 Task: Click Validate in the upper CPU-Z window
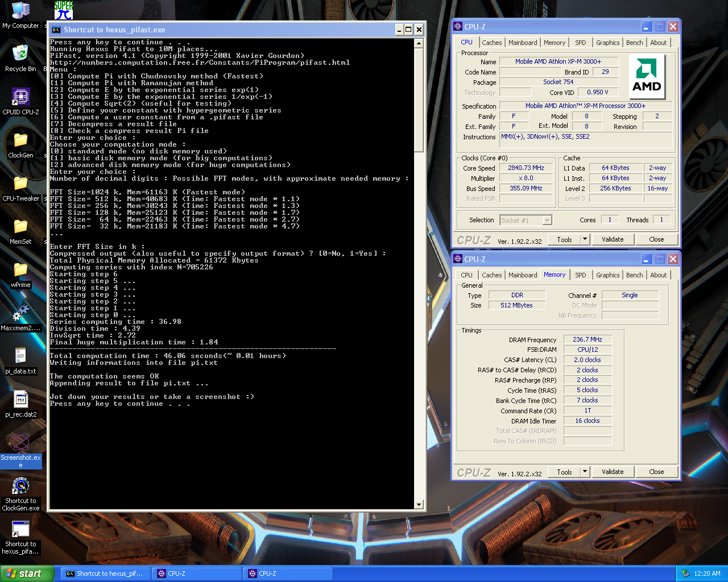(613, 239)
